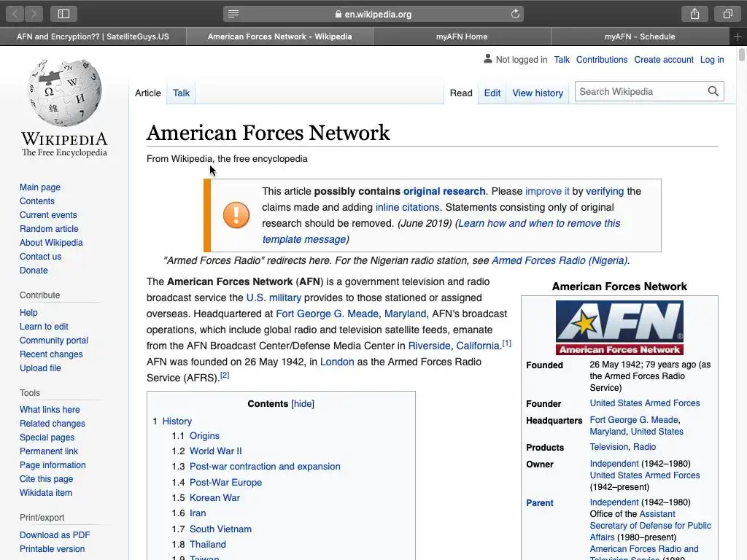Viewport: 747px width, 560px height.
Task: Jump to Korean War contents entry
Action: tap(214, 497)
